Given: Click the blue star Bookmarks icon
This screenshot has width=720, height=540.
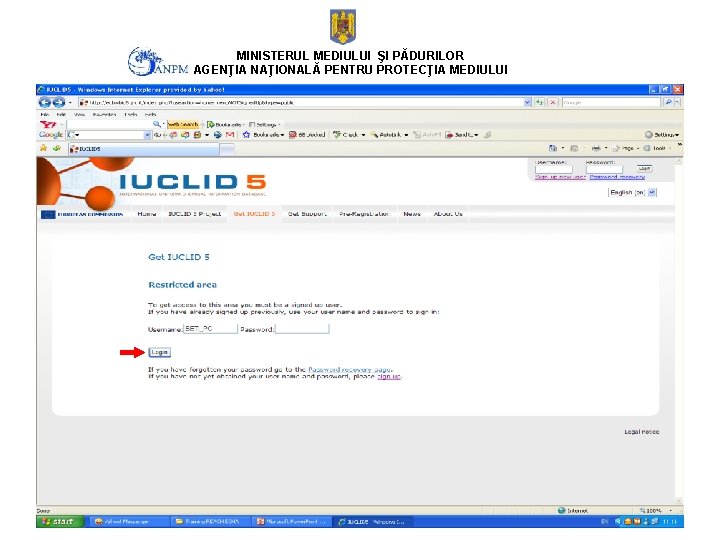Looking at the screenshot, I should pos(246,135).
